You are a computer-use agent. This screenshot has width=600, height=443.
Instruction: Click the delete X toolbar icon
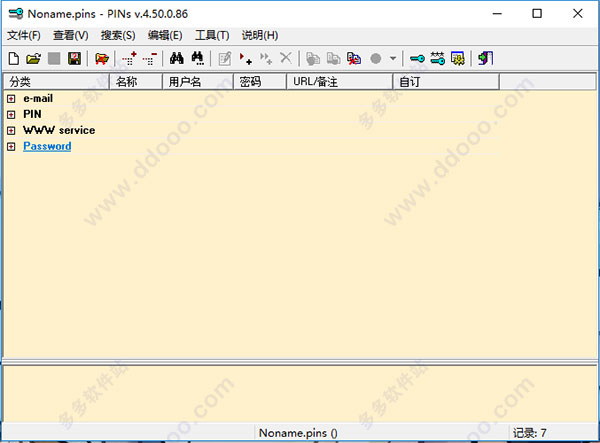(x=286, y=58)
